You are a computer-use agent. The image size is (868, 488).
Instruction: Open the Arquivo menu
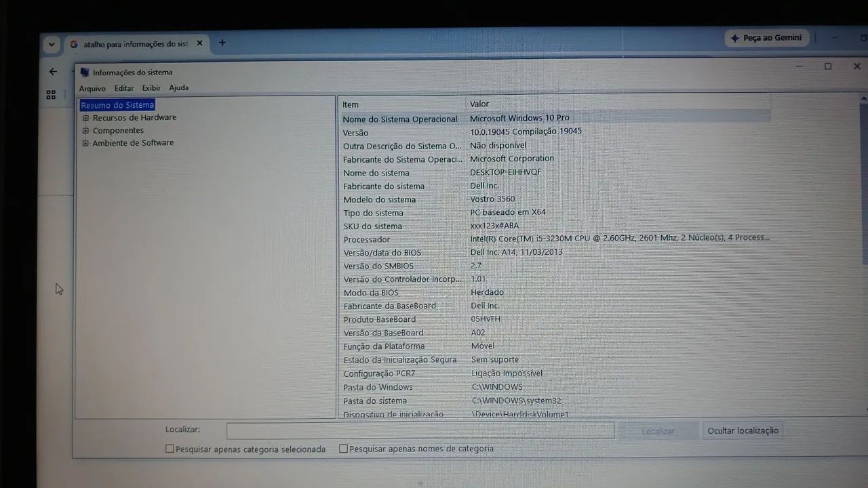coord(92,88)
